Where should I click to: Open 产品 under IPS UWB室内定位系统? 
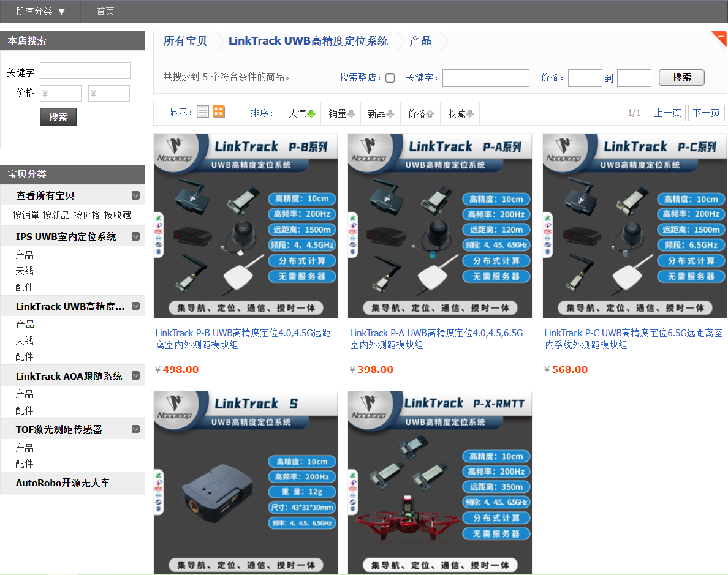pos(24,255)
